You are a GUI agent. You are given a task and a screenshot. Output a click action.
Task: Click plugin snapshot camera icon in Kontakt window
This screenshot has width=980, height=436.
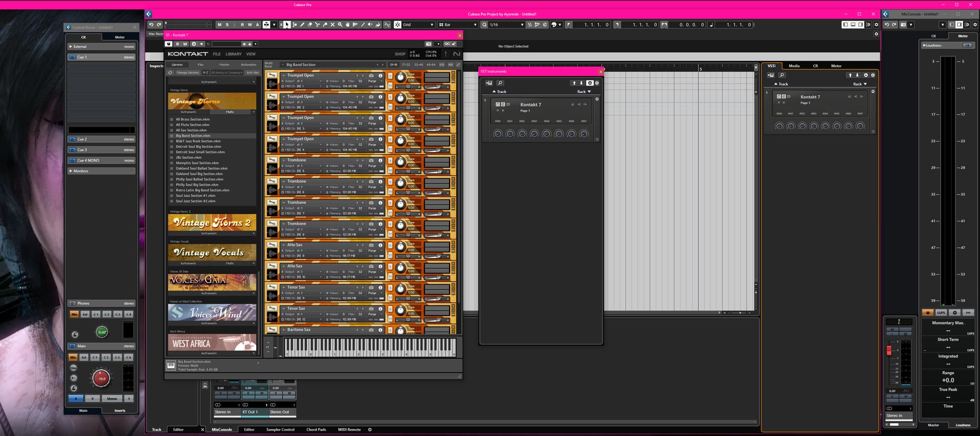click(428, 44)
